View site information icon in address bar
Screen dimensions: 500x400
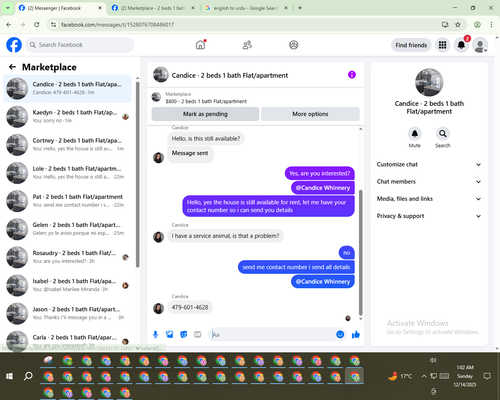pyautogui.click(x=53, y=25)
